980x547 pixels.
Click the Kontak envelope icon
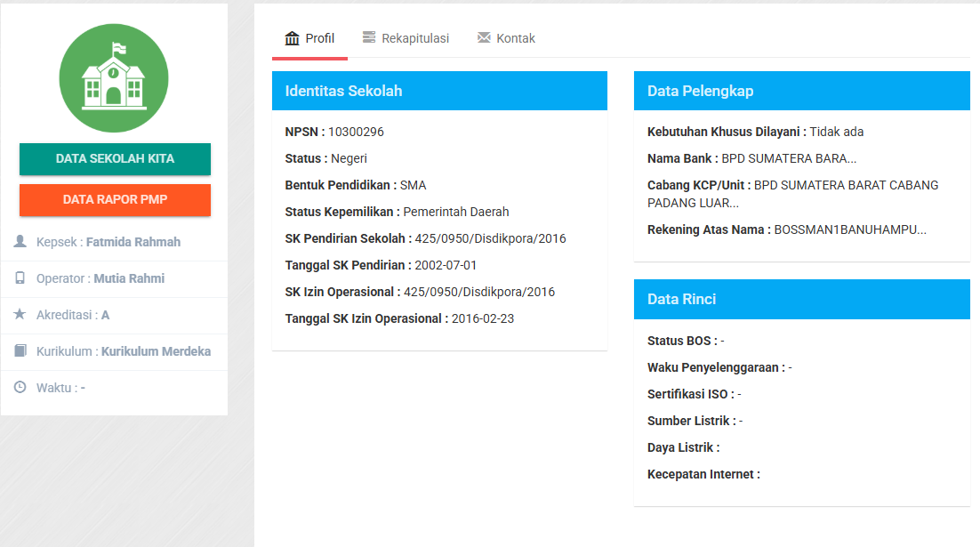pyautogui.click(x=484, y=38)
